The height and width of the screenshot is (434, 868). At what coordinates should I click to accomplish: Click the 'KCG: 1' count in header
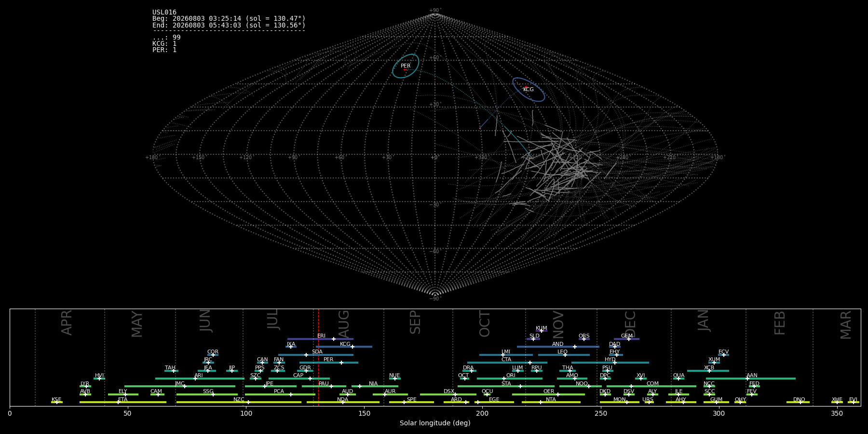coord(164,44)
